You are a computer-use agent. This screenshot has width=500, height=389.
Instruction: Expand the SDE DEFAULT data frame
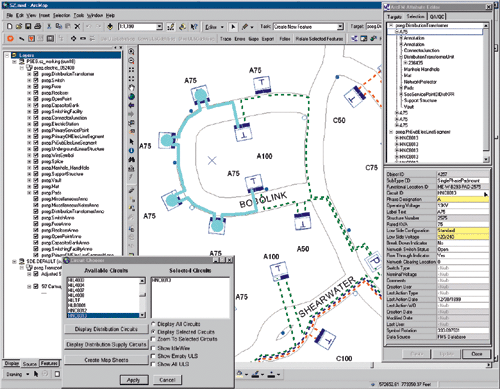[14, 261]
